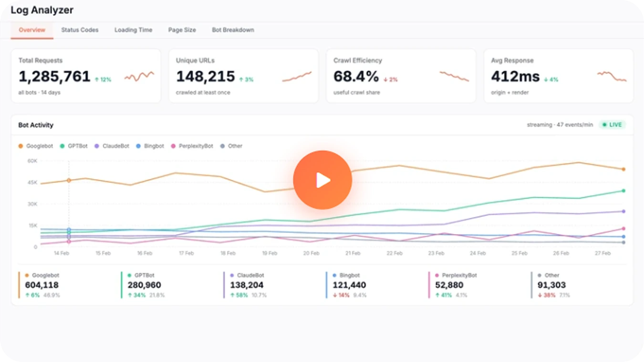This screenshot has height=362, width=644.
Task: Click the Unique URLs sparkline chart
Action: 297,76
